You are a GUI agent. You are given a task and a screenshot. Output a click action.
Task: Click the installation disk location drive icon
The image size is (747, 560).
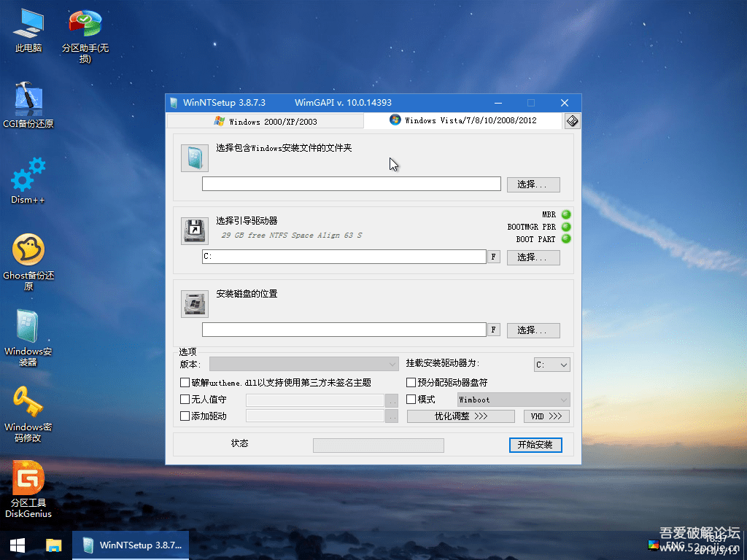click(x=194, y=304)
